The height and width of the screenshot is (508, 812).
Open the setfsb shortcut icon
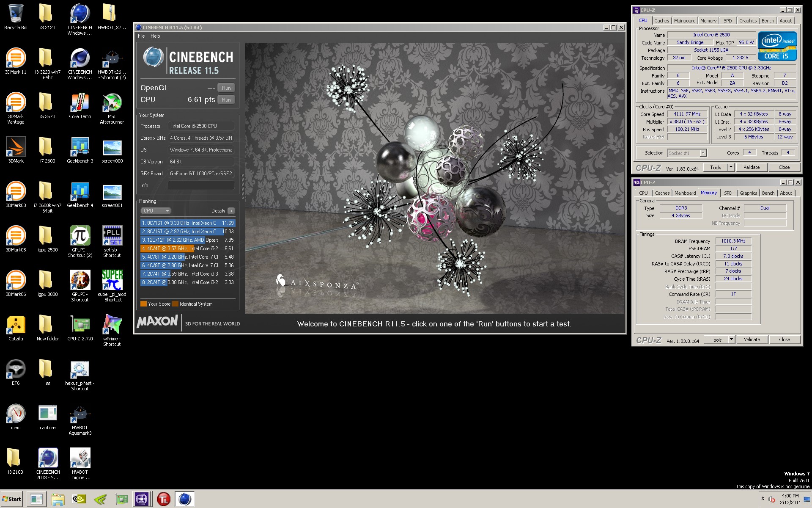point(112,241)
